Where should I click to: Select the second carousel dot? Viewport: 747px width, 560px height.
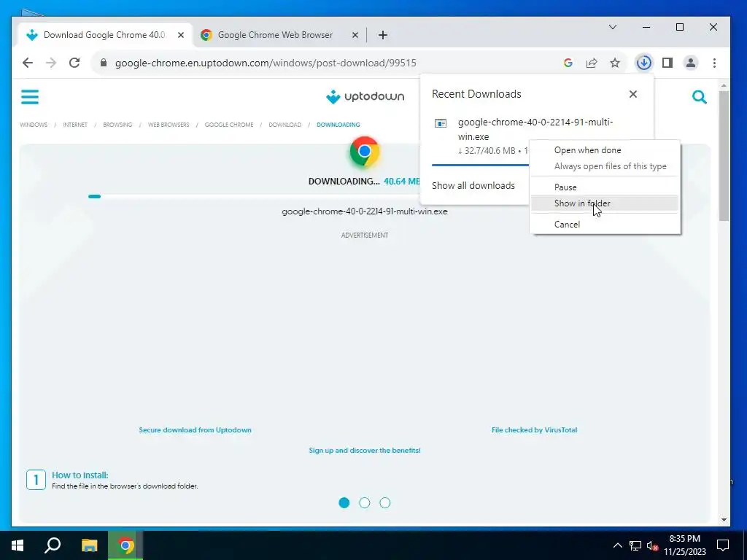coord(365,503)
